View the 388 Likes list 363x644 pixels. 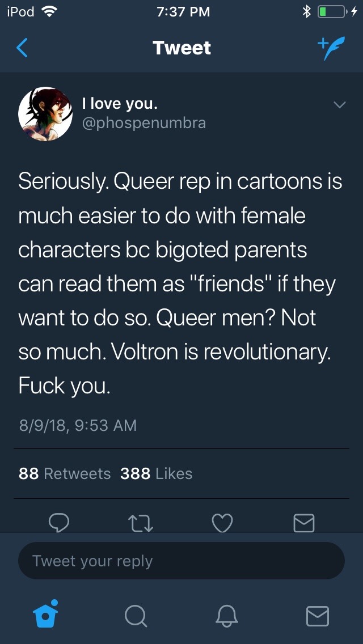(156, 473)
